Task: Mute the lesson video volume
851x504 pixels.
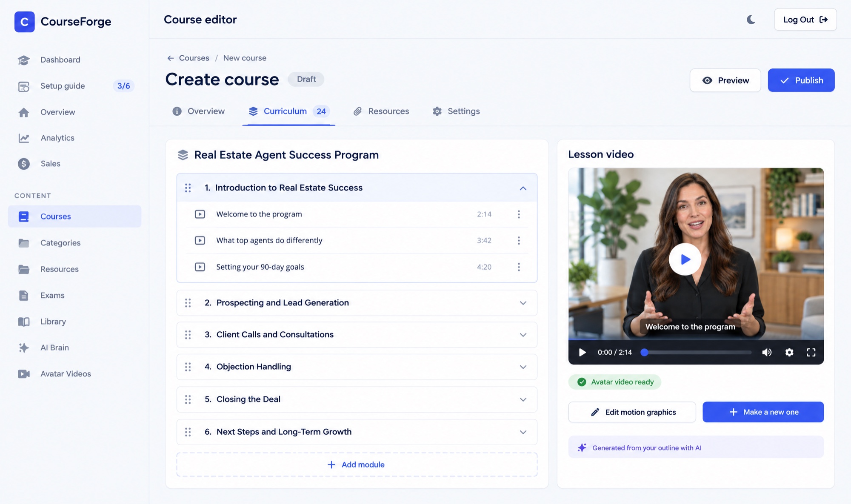Action: 767,352
